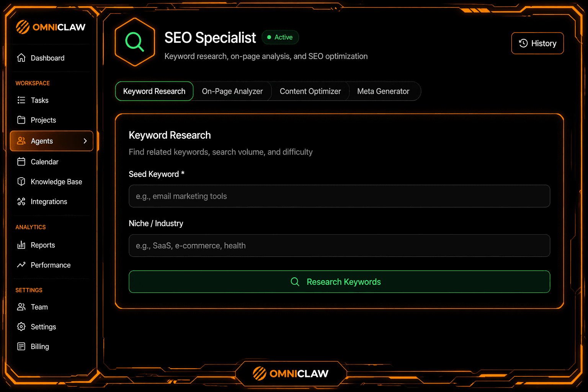This screenshot has width=588, height=392.
Task: Click the WORKSPACE section label
Action: [33, 83]
